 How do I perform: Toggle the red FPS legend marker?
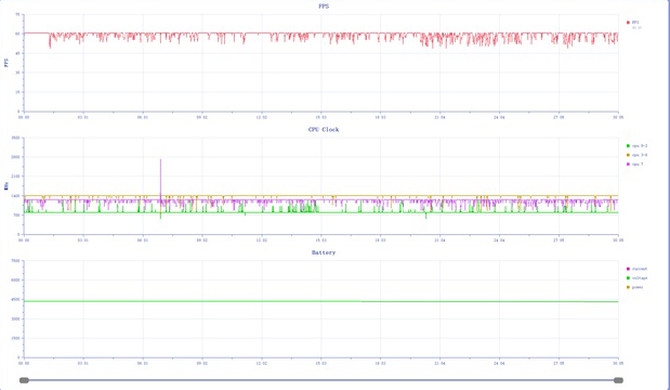(628, 23)
